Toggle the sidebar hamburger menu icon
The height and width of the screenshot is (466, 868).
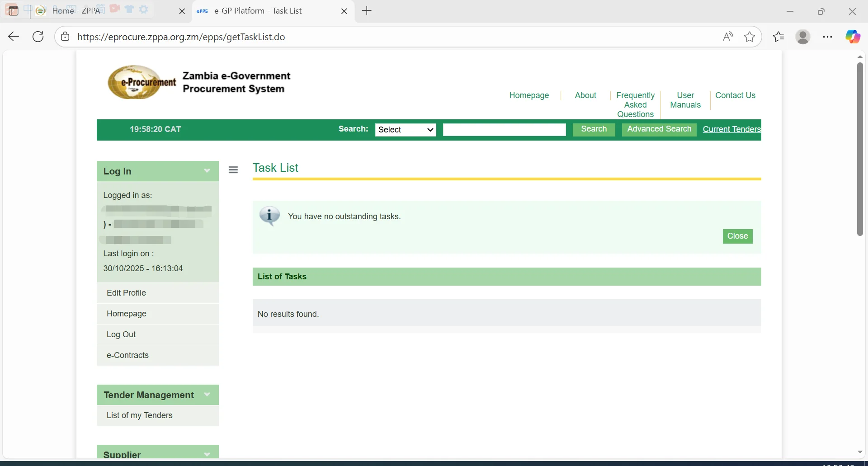coord(233,170)
